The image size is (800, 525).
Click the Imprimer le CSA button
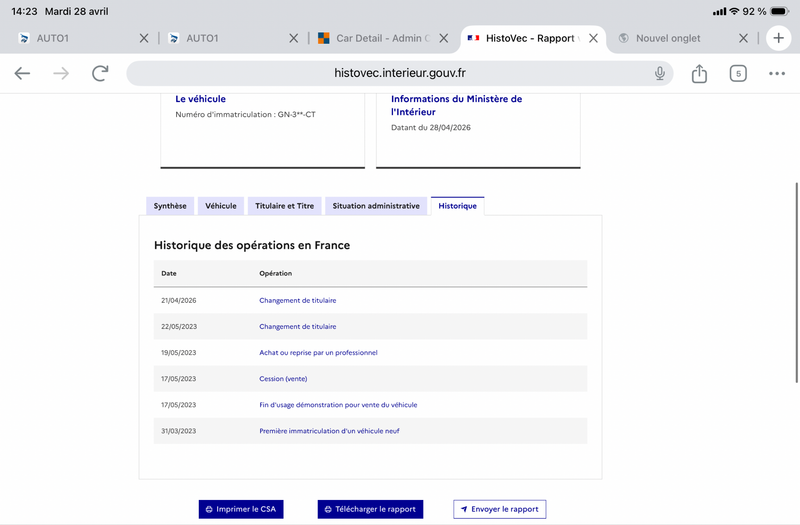point(241,509)
